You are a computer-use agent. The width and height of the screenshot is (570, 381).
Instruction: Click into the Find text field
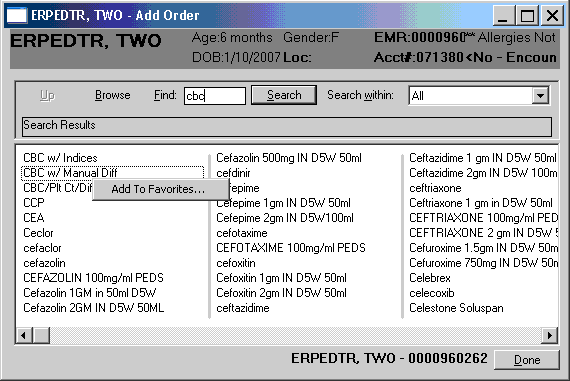[x=215, y=96]
